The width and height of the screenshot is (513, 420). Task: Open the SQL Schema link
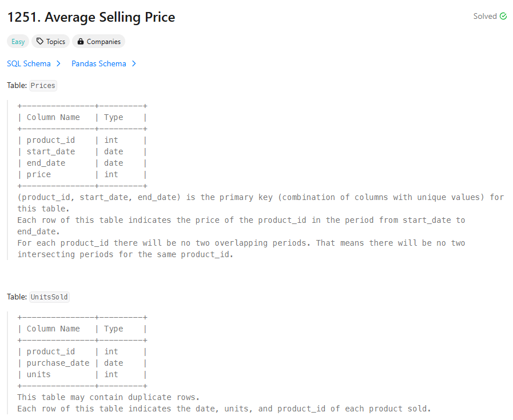[x=29, y=64]
